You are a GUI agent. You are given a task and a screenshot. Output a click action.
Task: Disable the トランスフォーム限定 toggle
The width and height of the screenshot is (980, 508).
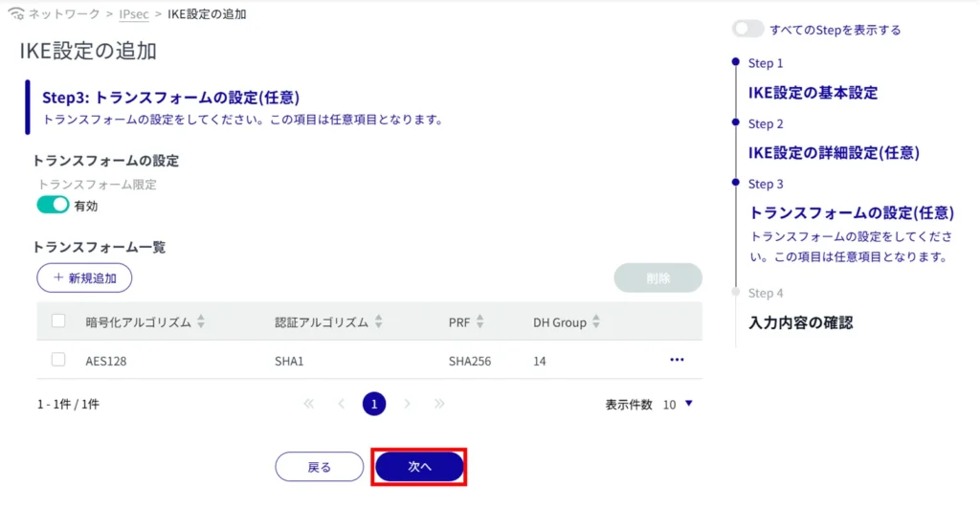pyautogui.click(x=53, y=205)
